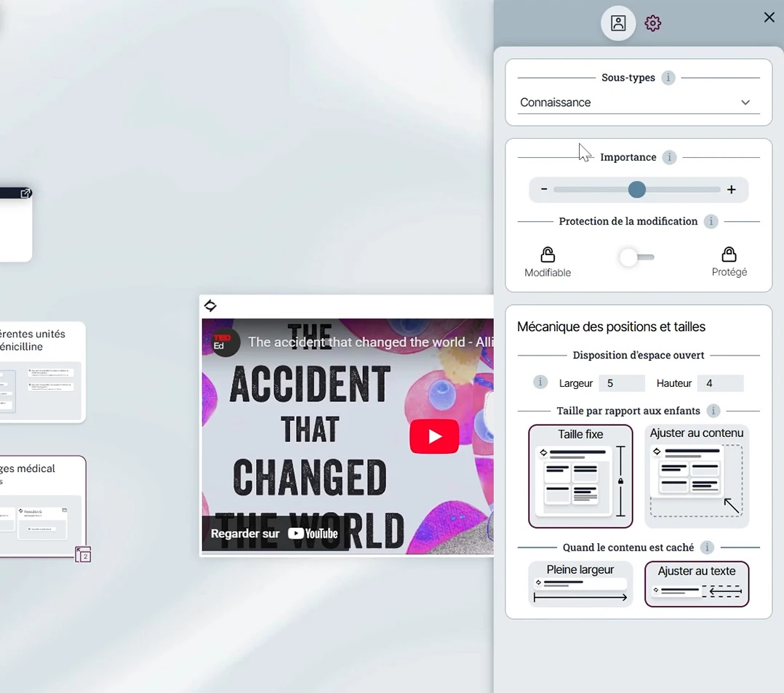Click the Largeur input field
The height and width of the screenshot is (693, 784).
pyautogui.click(x=621, y=383)
